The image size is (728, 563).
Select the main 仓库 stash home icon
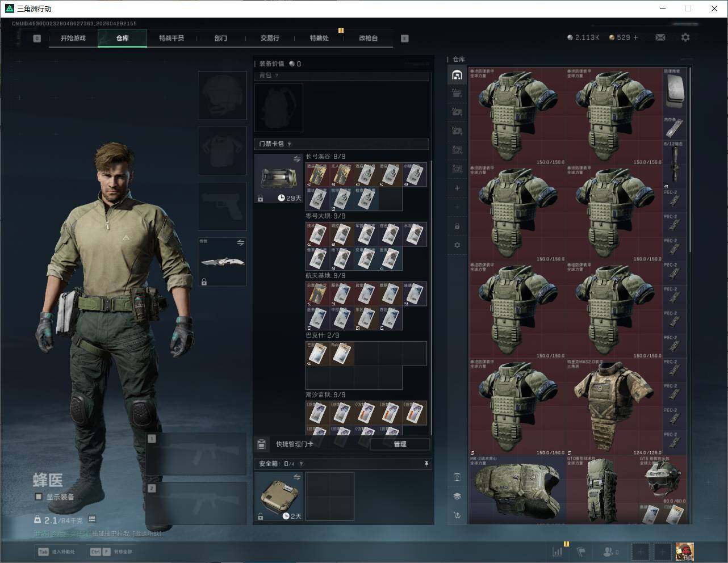coord(457,75)
